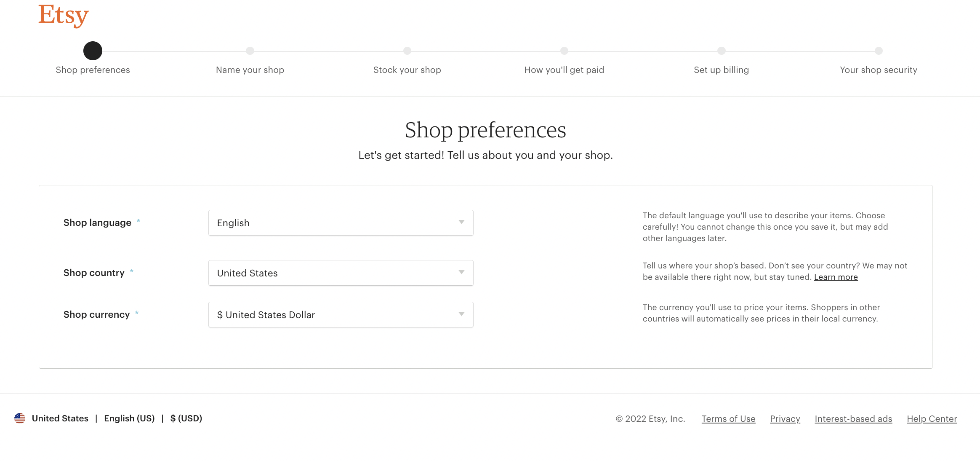Open the Shop currency dropdown

[341, 315]
